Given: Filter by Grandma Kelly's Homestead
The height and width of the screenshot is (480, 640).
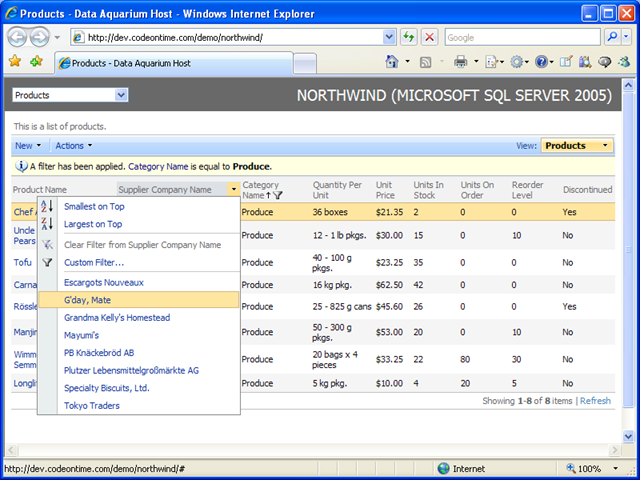Looking at the screenshot, I should 117,318.
